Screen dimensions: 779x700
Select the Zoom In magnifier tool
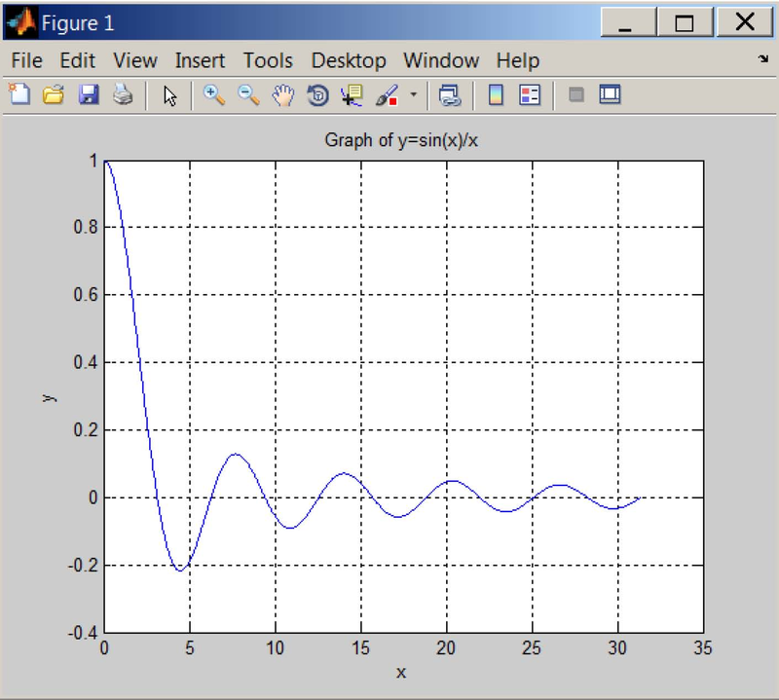[214, 94]
